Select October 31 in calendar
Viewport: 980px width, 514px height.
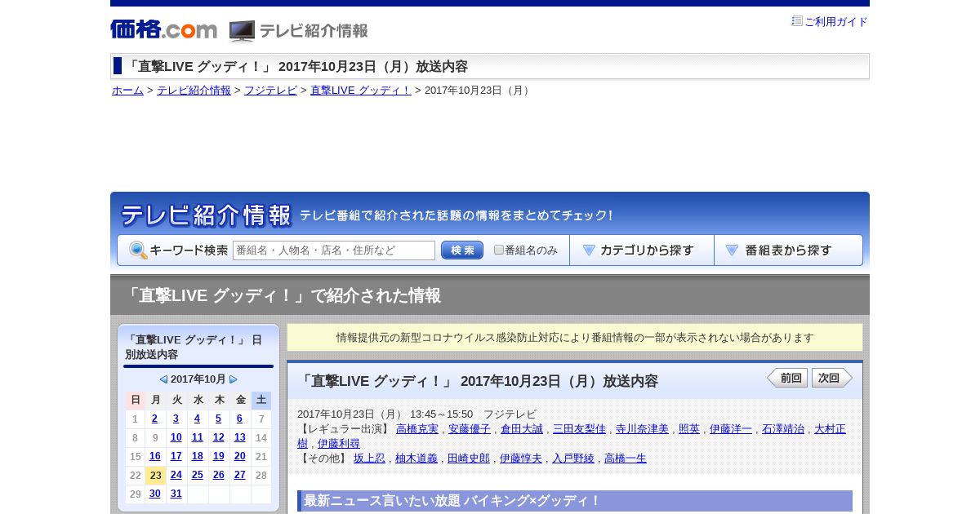coord(176,494)
